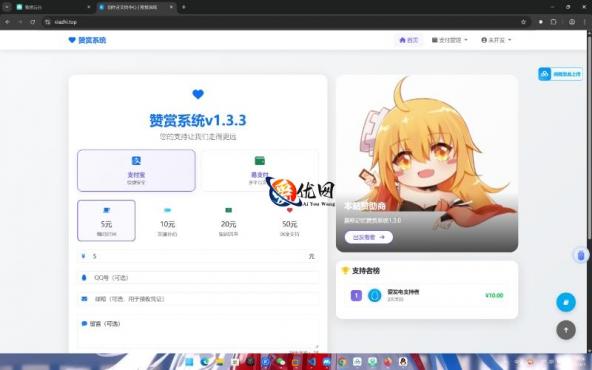Choose the 20元 amount option
This screenshot has height=370, width=592.
point(228,220)
